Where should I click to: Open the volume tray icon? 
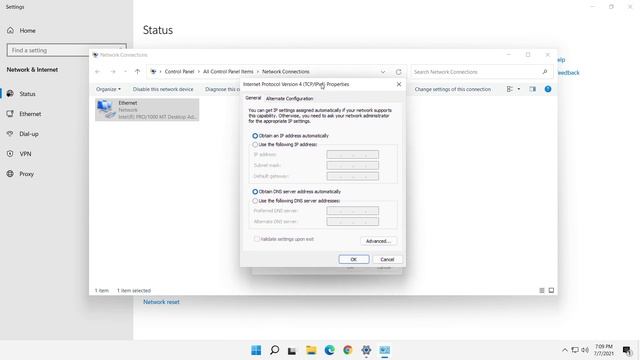[584, 350]
